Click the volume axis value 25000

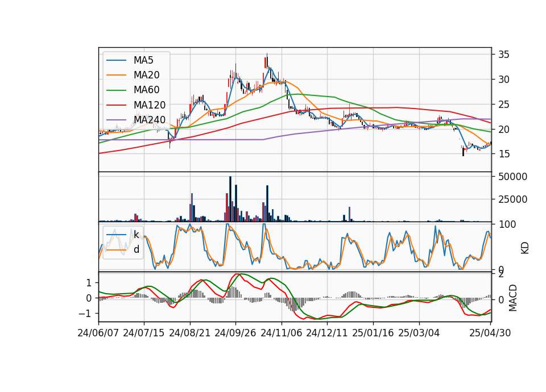point(512,199)
